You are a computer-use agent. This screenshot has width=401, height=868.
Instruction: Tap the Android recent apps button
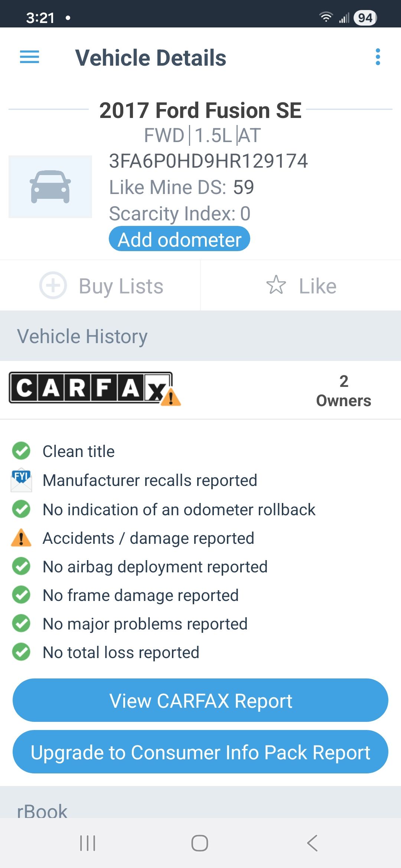[88, 843]
